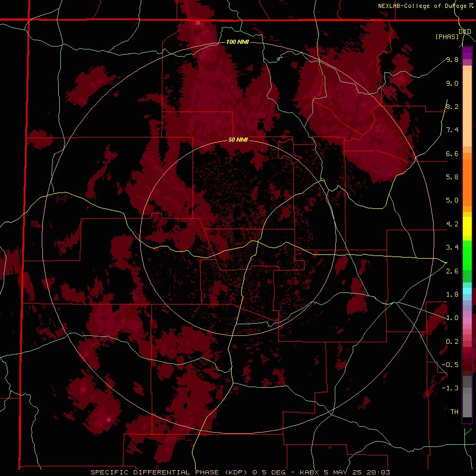Pick the purple segment atop the color bar
The height and width of the screenshot is (476, 476).
467,52
